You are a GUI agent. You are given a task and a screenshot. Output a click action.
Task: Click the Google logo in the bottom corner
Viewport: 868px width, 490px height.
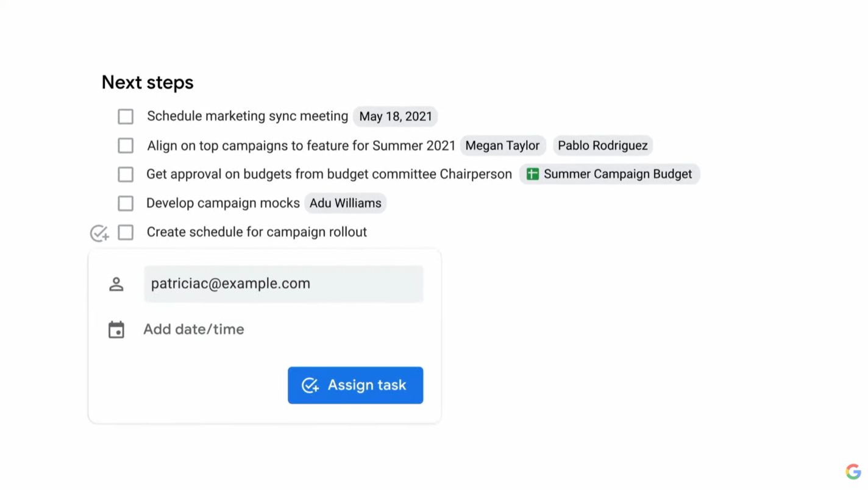(x=853, y=472)
